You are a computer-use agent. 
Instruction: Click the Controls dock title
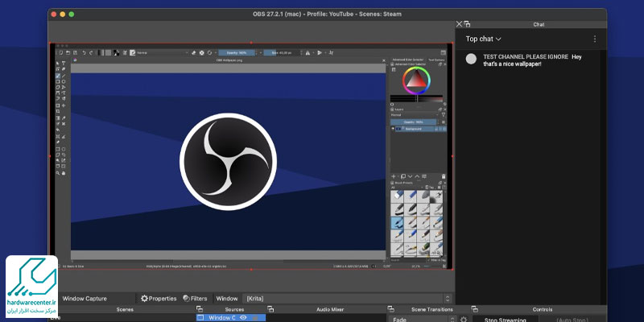tap(542, 309)
